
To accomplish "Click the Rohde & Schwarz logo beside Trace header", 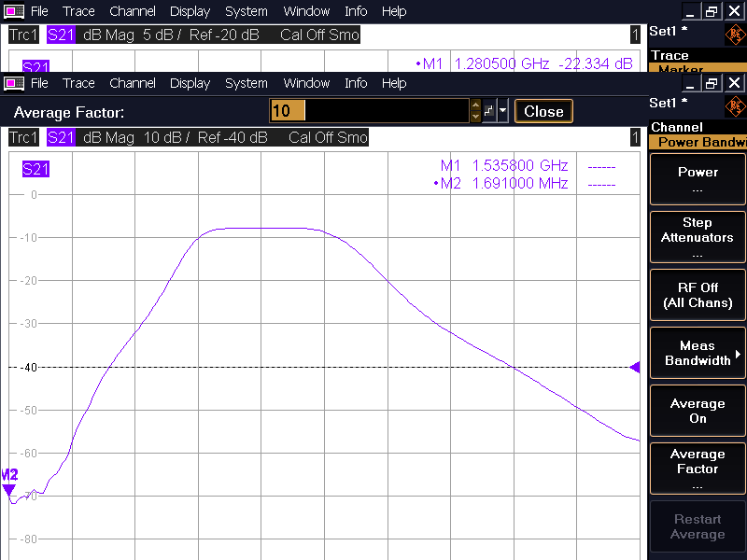I will 734,35.
